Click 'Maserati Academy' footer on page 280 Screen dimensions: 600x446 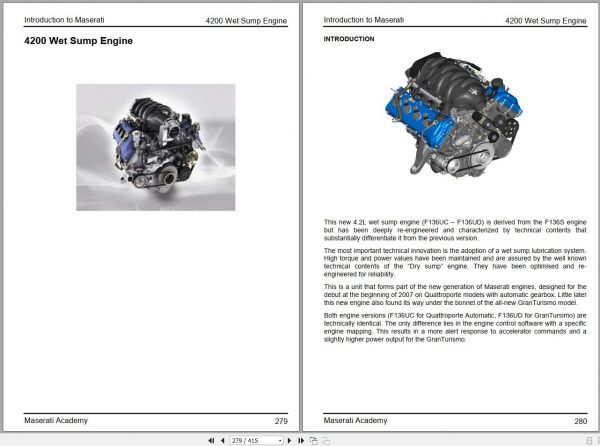(355, 420)
